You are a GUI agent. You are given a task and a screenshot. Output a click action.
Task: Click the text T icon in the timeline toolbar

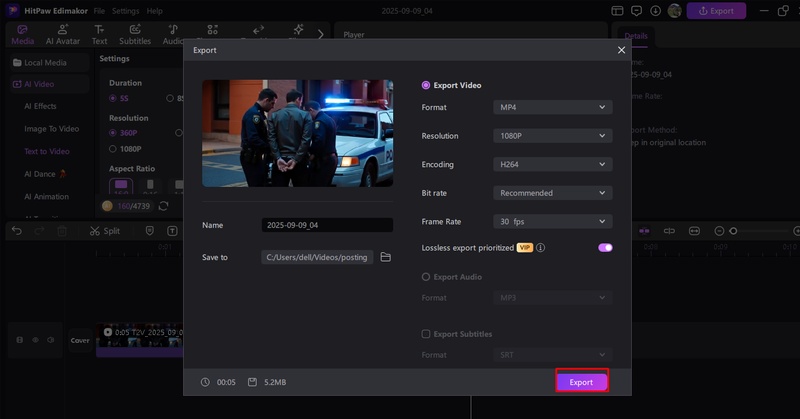[x=172, y=231]
